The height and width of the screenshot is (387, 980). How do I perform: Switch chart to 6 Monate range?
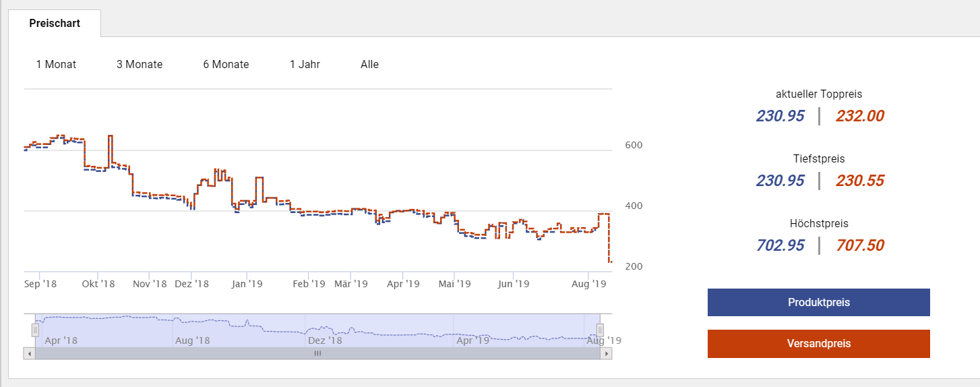point(226,65)
